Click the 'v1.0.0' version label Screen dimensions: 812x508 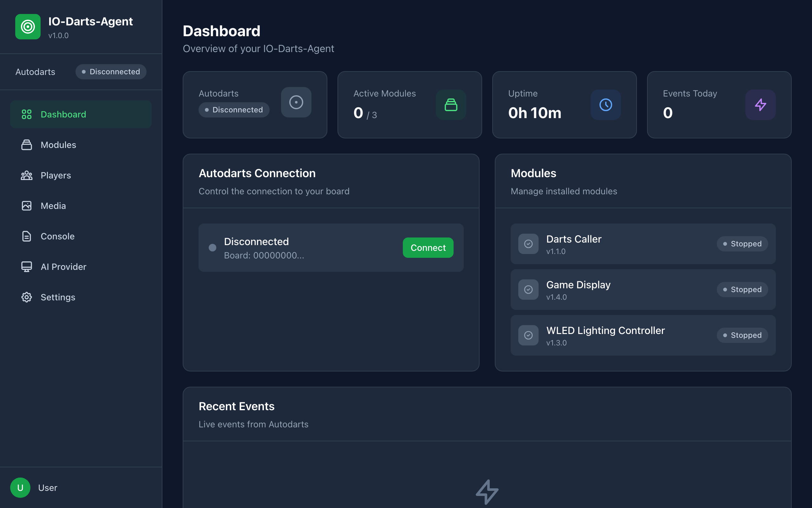(58, 35)
